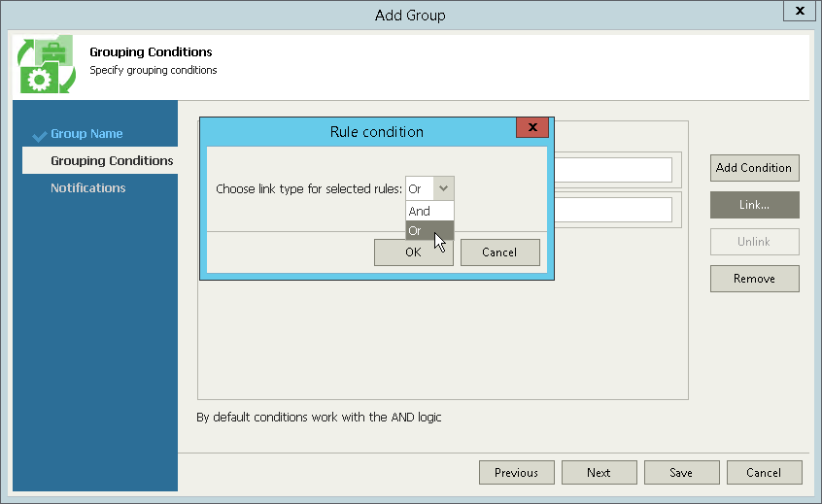Image resolution: width=822 pixels, height=504 pixels.
Task: Click the Remove button
Action: pos(754,279)
